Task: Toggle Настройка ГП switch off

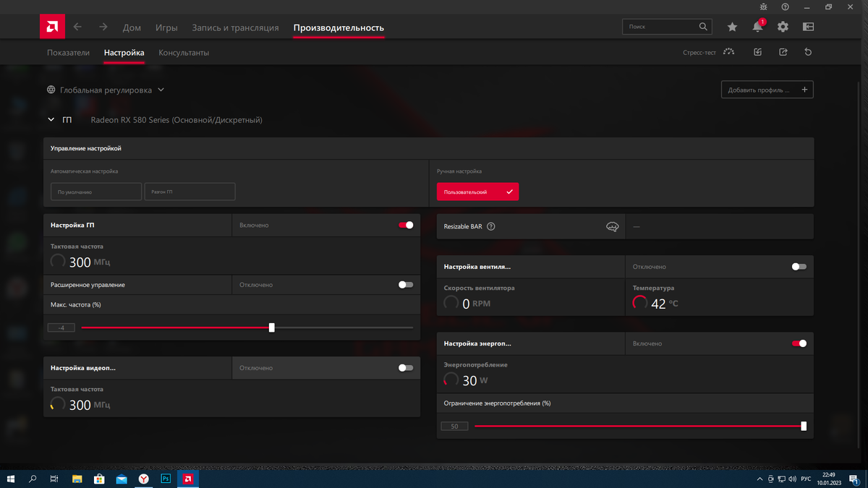Action: [406, 225]
